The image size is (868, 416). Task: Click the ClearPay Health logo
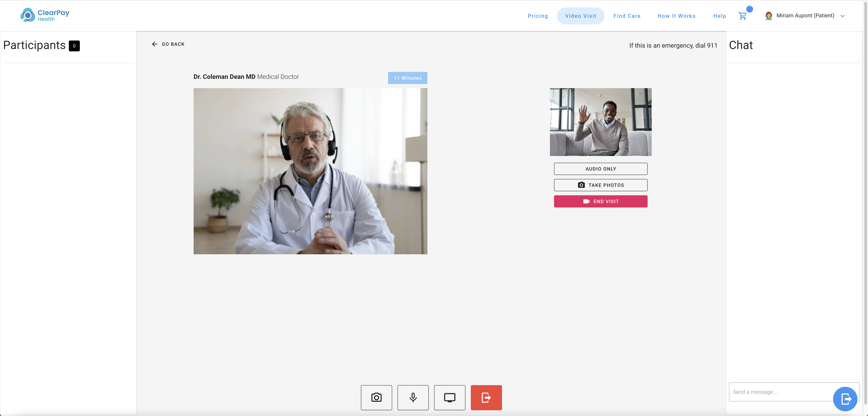pos(45,15)
